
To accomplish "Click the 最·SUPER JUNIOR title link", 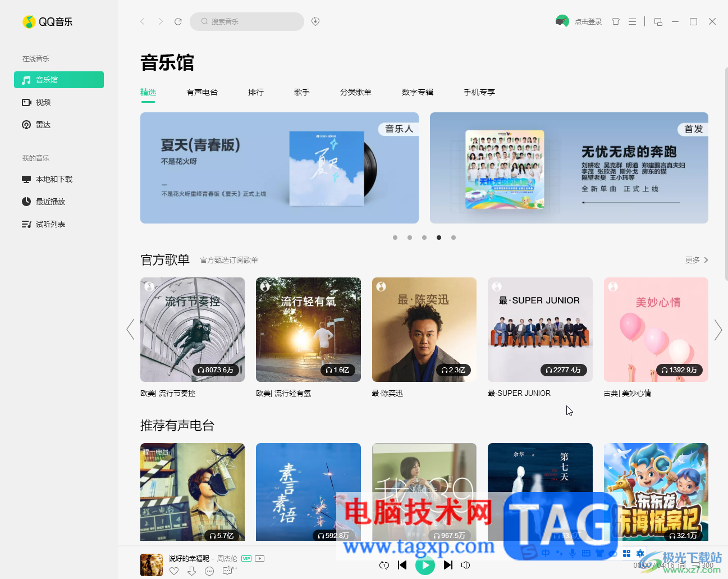I will (x=519, y=393).
